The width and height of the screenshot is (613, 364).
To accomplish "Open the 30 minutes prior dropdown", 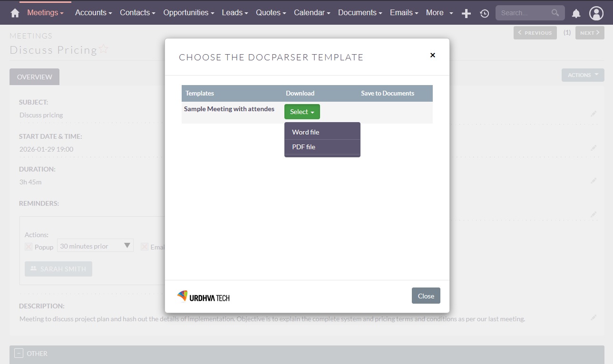I will [x=95, y=246].
